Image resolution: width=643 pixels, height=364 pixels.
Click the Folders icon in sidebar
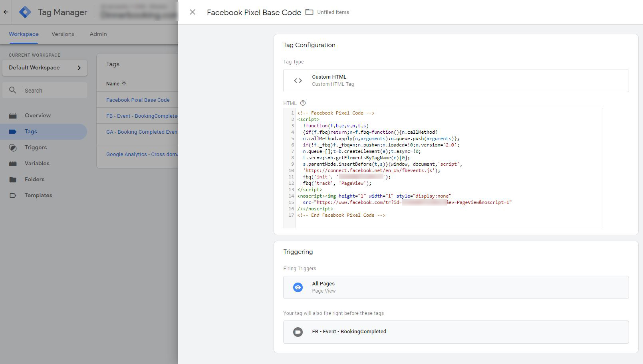pos(13,180)
